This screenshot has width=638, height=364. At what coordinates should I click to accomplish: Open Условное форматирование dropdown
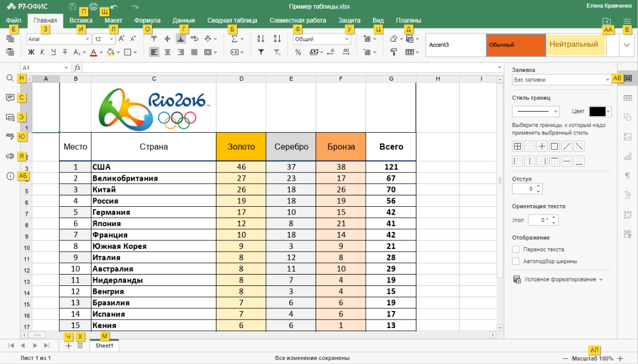click(x=558, y=279)
